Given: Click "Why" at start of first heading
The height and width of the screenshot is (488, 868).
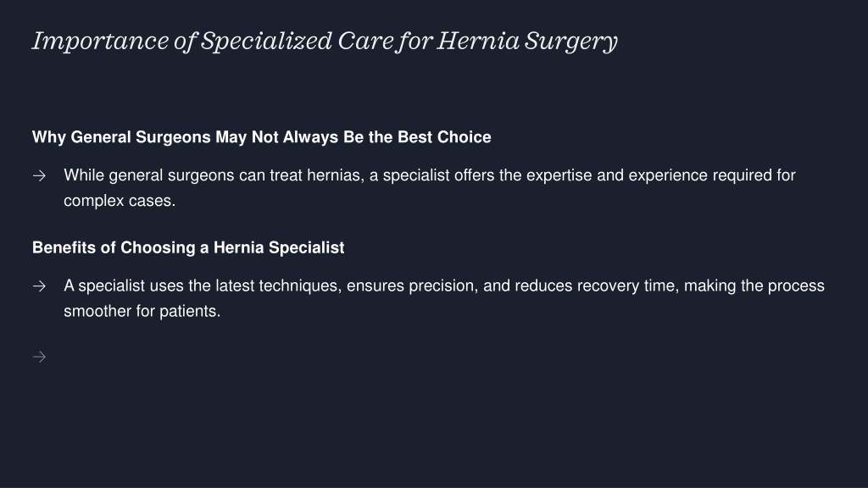Looking at the screenshot, I should click(48, 137).
